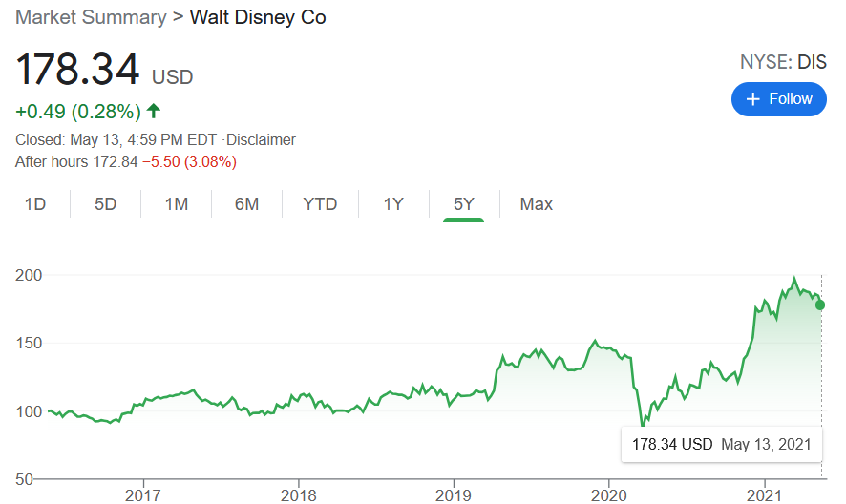
Task: Click the large 178.34 stock price
Action: (78, 70)
